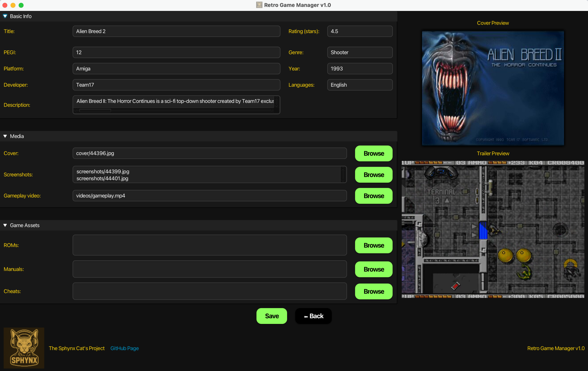Click the Screenshots list vertical scrollbar
Screen dimensions: 588x371
tap(343, 175)
